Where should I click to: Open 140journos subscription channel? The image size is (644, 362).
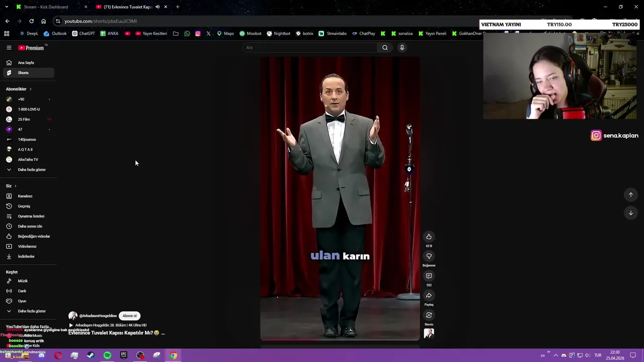(28, 139)
